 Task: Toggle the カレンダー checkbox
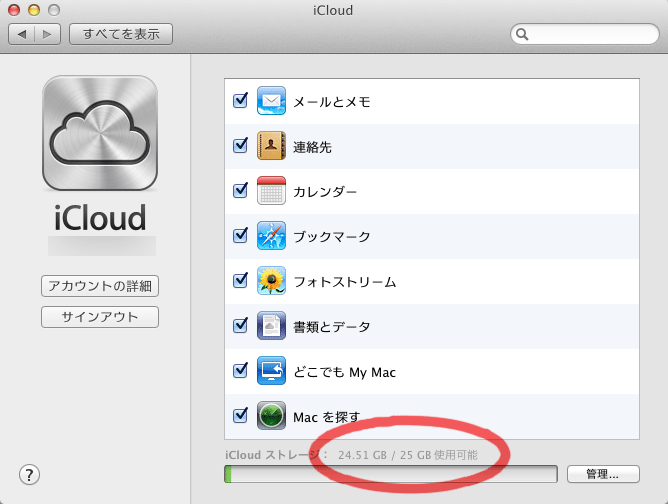pyautogui.click(x=240, y=190)
